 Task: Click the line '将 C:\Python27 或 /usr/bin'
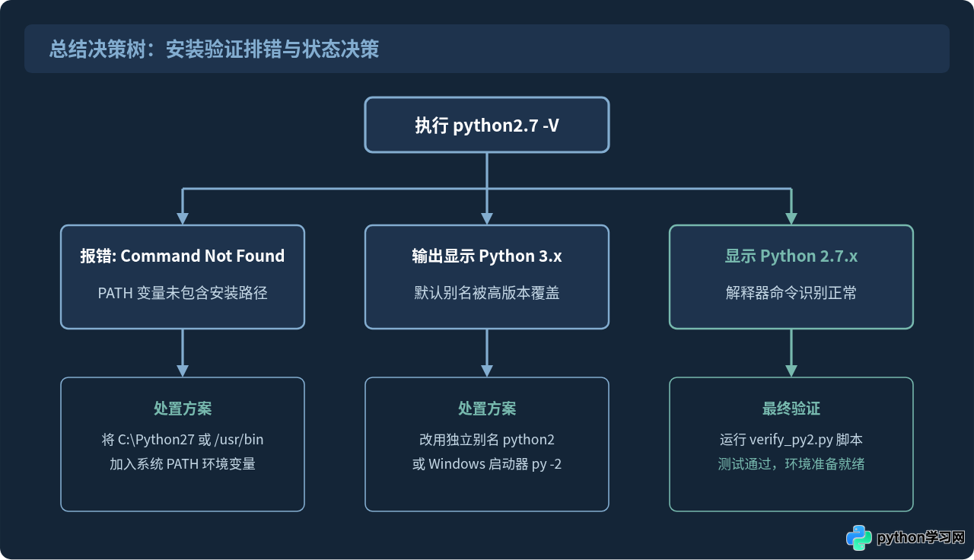tap(183, 439)
